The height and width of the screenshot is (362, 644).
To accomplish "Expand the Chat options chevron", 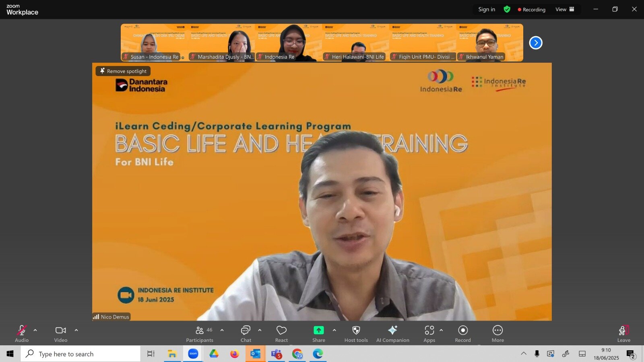I will coord(260,330).
